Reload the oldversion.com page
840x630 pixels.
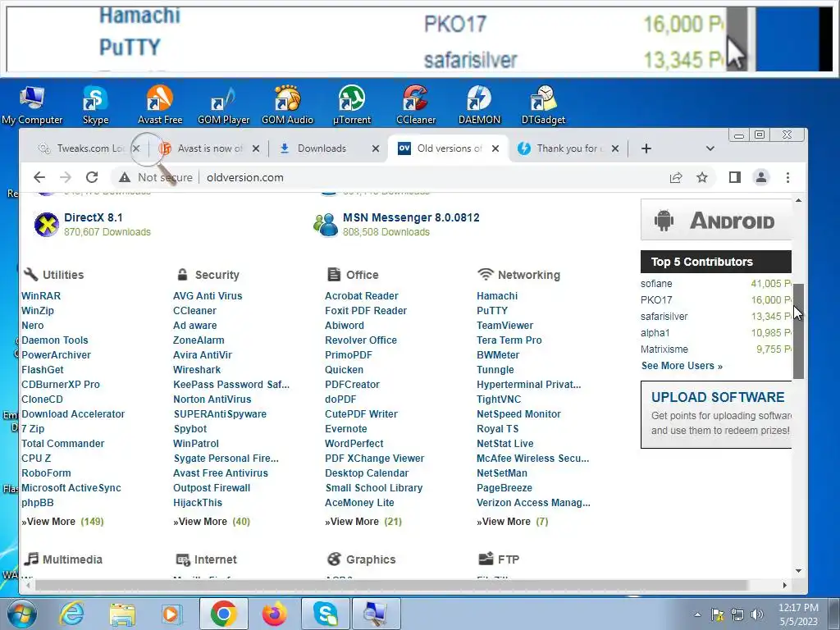pyautogui.click(x=92, y=177)
